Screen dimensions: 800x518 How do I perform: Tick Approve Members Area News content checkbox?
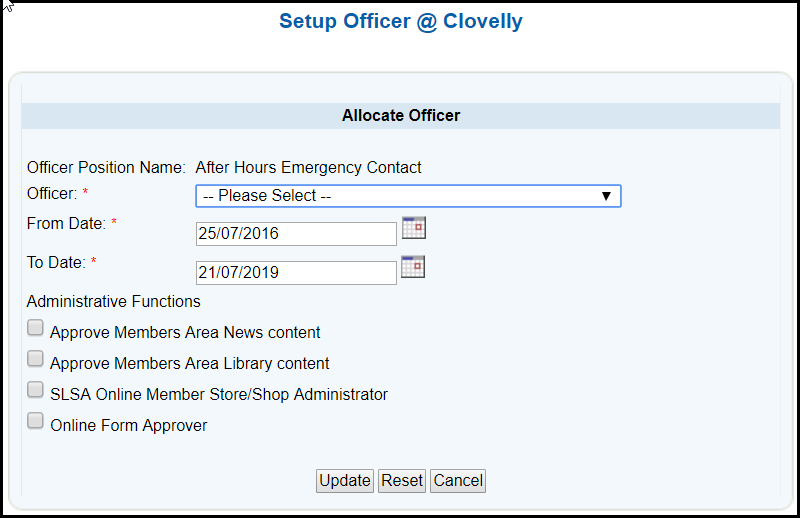click(35, 328)
